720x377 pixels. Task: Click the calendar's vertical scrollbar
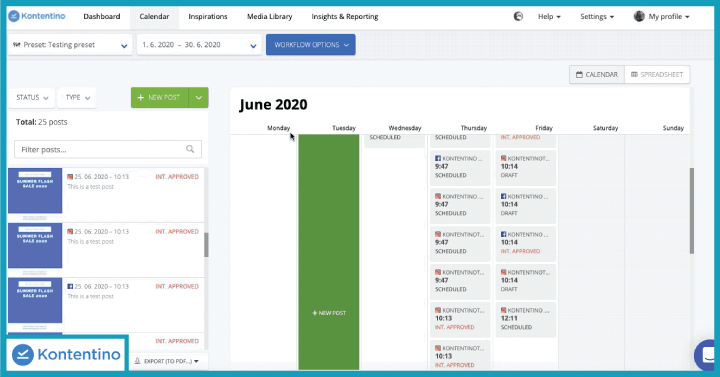[692, 211]
